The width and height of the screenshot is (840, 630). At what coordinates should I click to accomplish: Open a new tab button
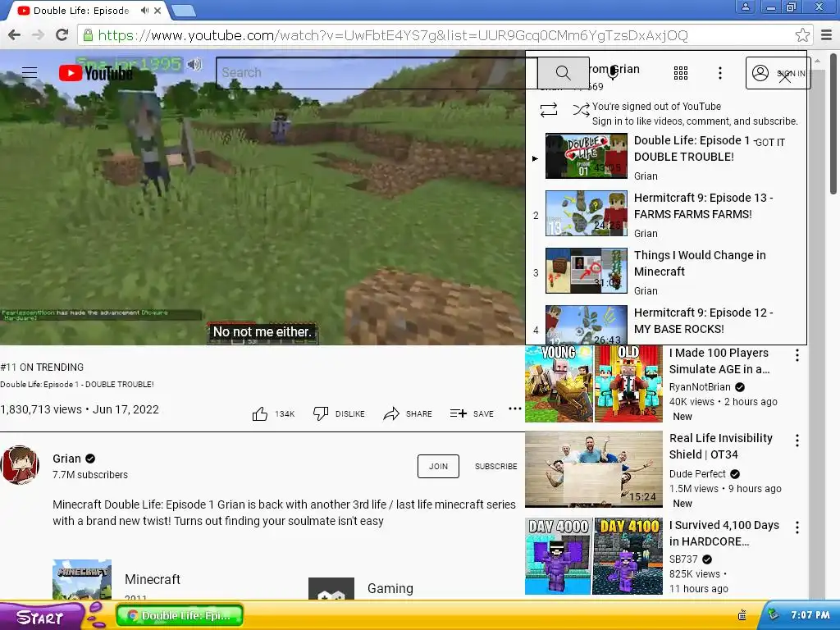coord(183,10)
